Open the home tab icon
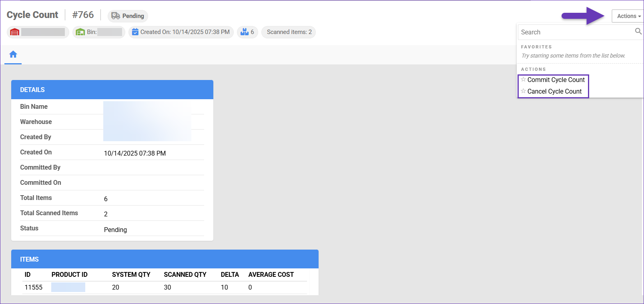The height and width of the screenshot is (304, 644). point(13,54)
